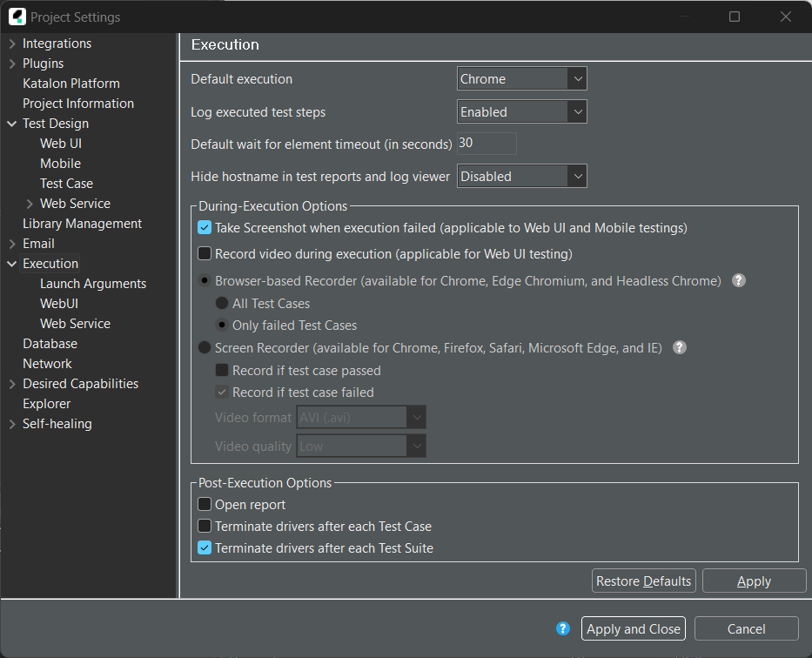Select Browser-based Recorder radio button
The image size is (812, 658).
coord(205,280)
